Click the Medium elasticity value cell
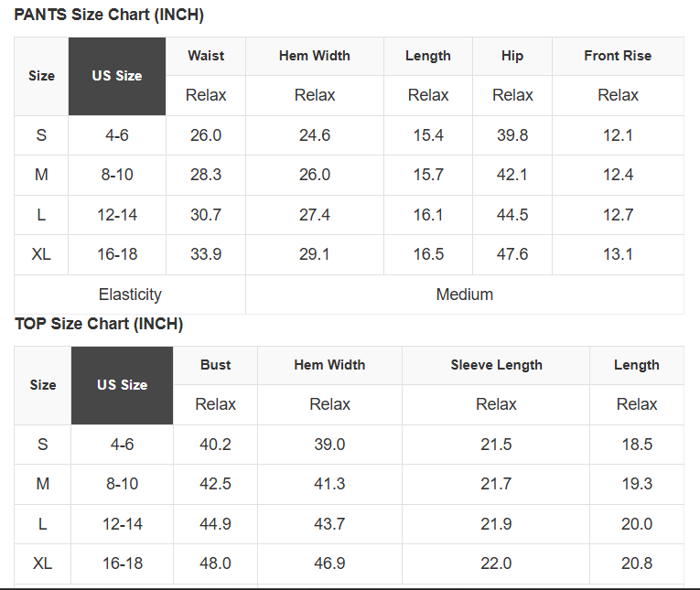Image resolution: width=700 pixels, height=590 pixels. pyautogui.click(x=465, y=295)
